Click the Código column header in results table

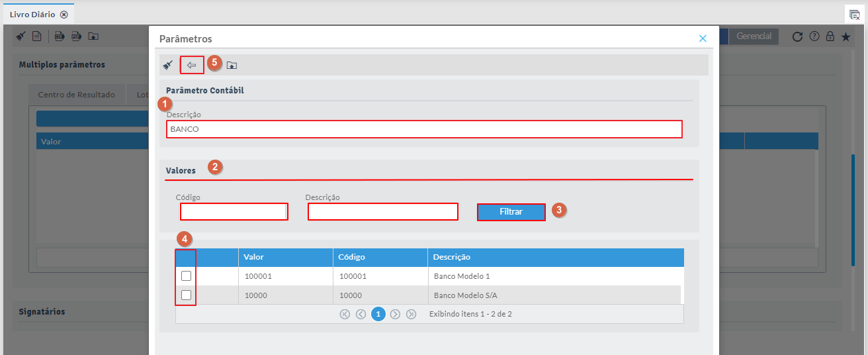(380, 257)
